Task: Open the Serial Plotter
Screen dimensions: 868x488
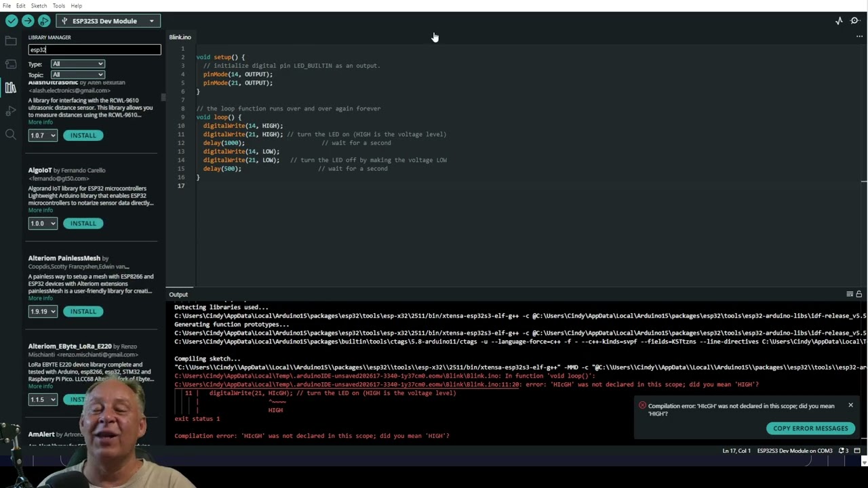Action: (839, 21)
